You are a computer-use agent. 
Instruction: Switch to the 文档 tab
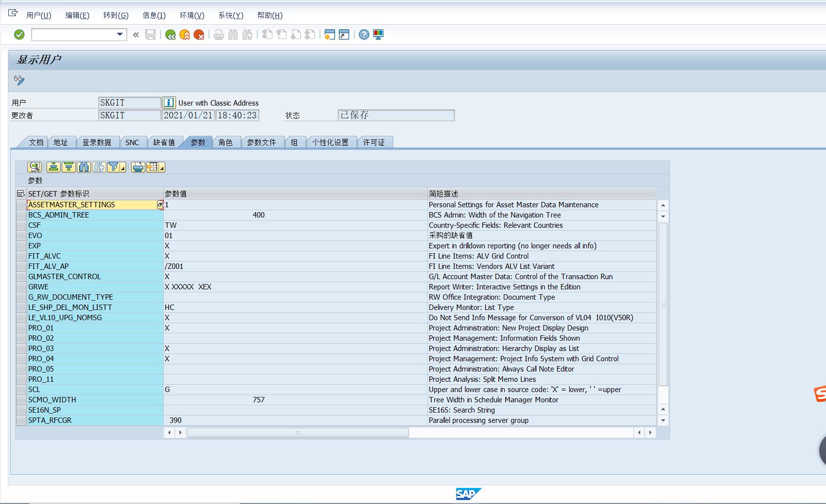coord(36,142)
